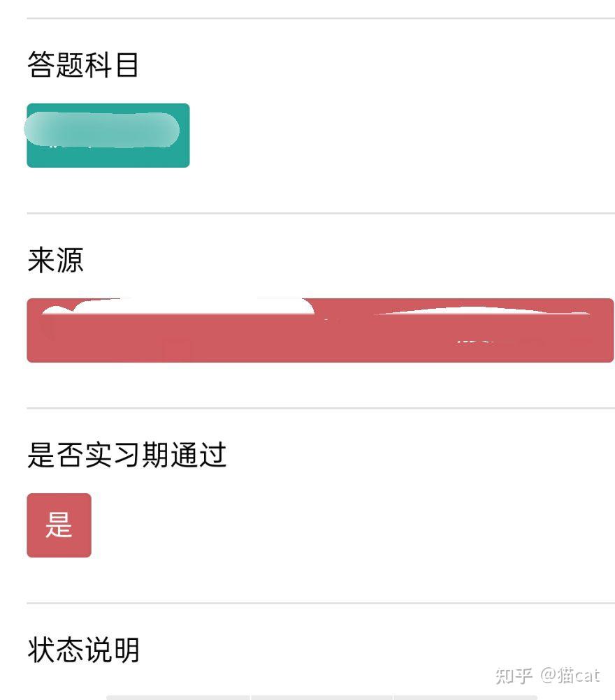Open the red blurred source tag
Image resolution: width=615 pixels, height=700 pixels.
(x=320, y=330)
